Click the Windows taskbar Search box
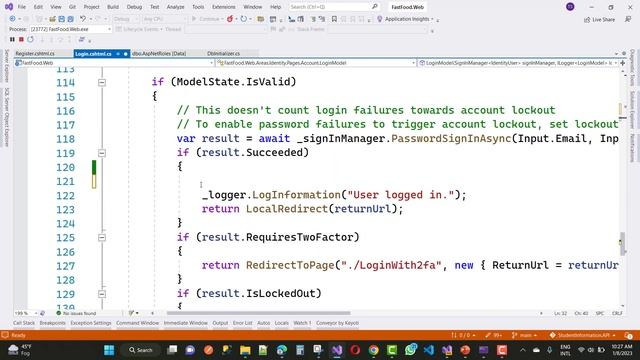640x360 pixels. click(x=140, y=350)
